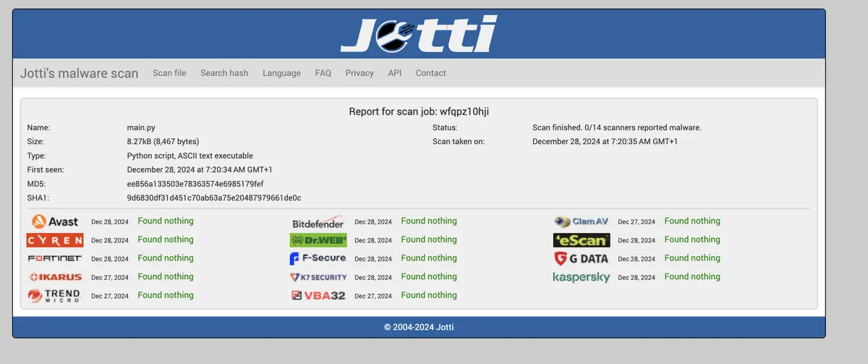The image size is (868, 364).
Task: Click the Jotti logo banner
Action: point(419,34)
